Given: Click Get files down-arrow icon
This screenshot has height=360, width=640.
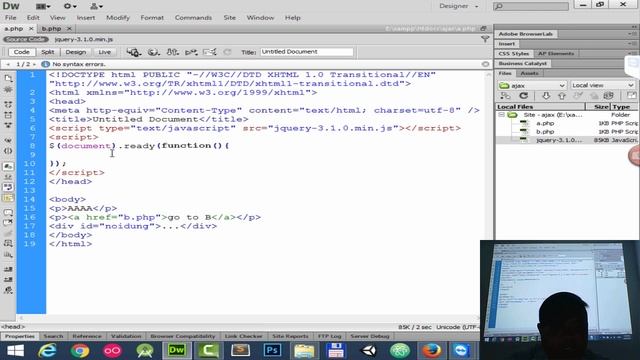Looking at the screenshot, I should tap(546, 96).
